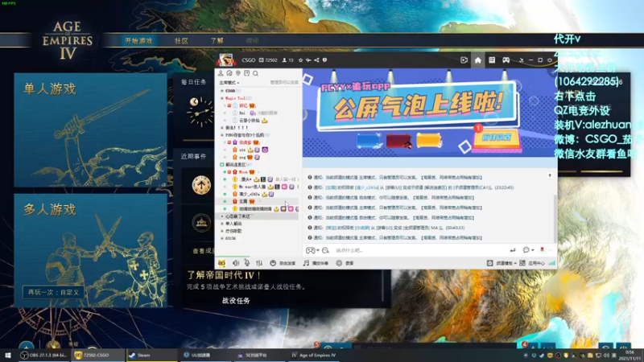Open the 主席模式 mode dropdown
The width and height of the screenshot is (644, 362).
[229, 83]
